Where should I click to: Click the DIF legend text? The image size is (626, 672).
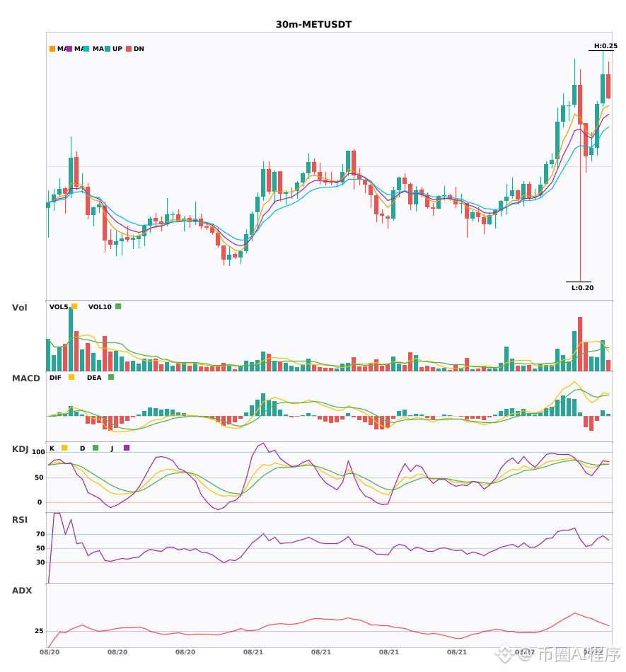pyautogui.click(x=55, y=378)
